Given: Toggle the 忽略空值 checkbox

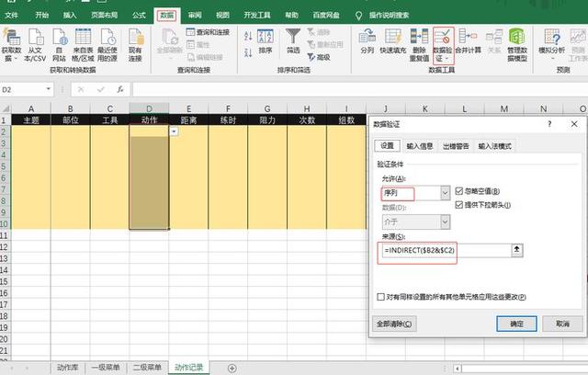Looking at the screenshot, I should (460, 191).
